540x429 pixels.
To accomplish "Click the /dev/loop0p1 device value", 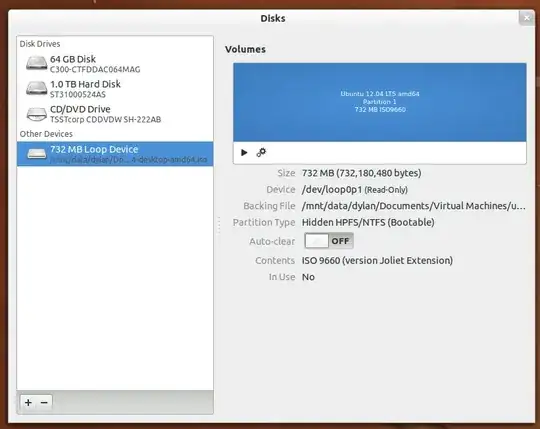I will (x=332, y=190).
